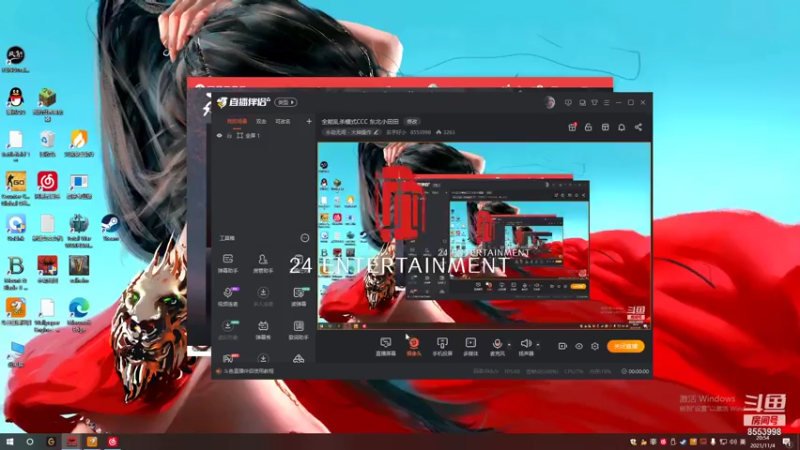800x450 pixels.
Task: Click the orange 关闭直播 button
Action: [626, 346]
